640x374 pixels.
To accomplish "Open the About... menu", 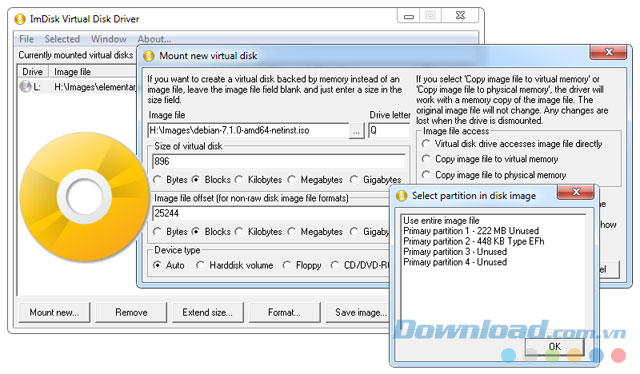I will (154, 39).
